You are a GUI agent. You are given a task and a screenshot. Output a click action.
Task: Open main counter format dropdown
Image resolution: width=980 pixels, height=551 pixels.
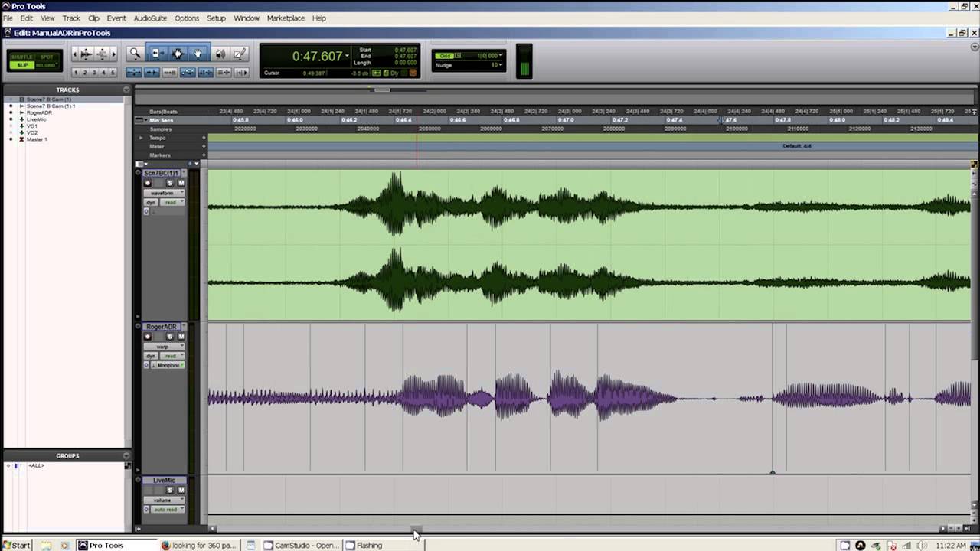tap(347, 55)
